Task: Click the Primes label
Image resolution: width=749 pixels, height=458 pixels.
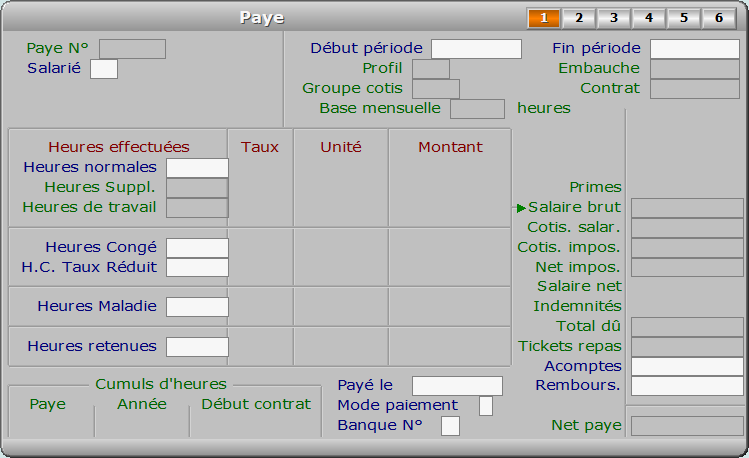Action: 595,187
